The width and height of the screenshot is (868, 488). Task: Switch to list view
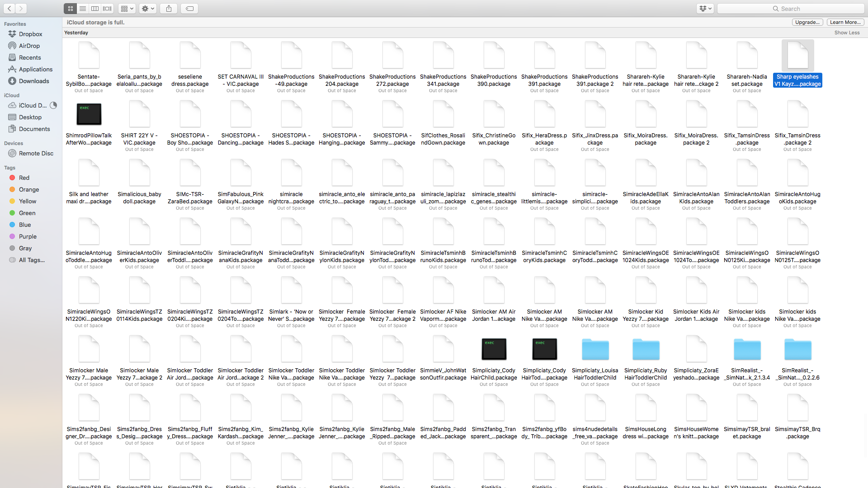pyautogui.click(x=83, y=9)
